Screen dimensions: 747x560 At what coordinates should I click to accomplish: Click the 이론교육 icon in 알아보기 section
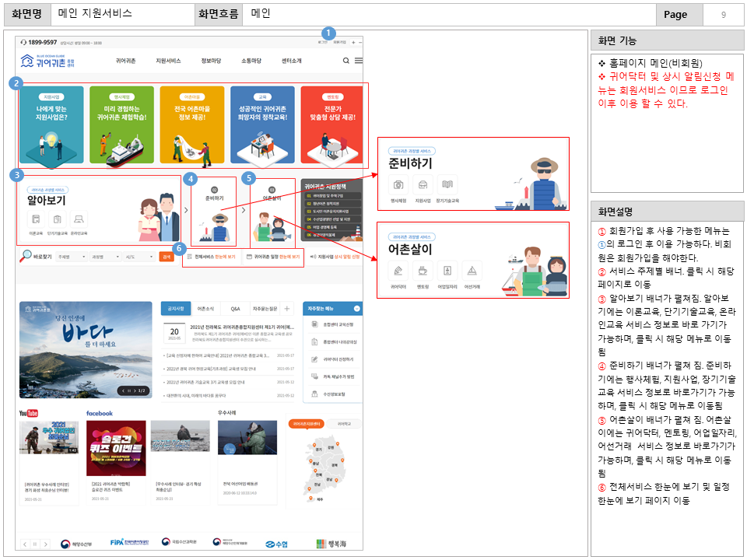[x=36, y=221]
